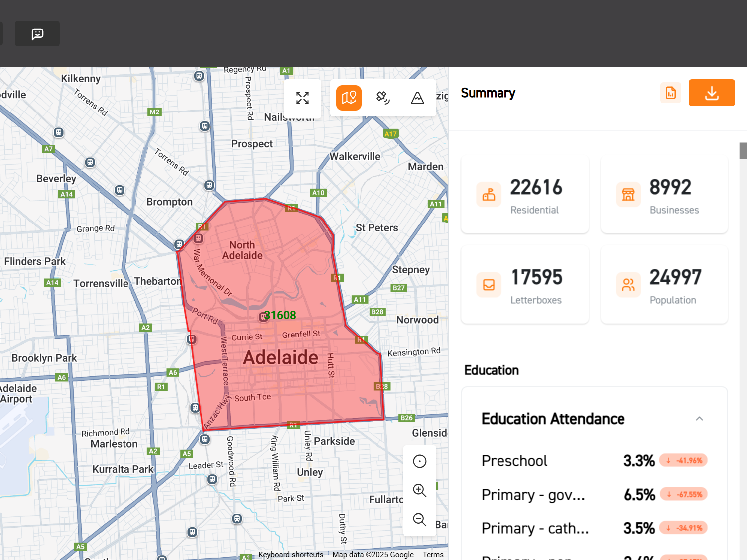Screen dimensions: 747x560
Task: Switch to satellite map view
Action: (x=382, y=98)
